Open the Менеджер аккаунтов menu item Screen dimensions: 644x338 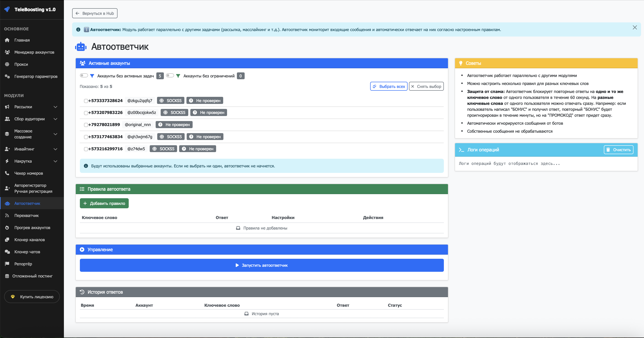(x=34, y=52)
